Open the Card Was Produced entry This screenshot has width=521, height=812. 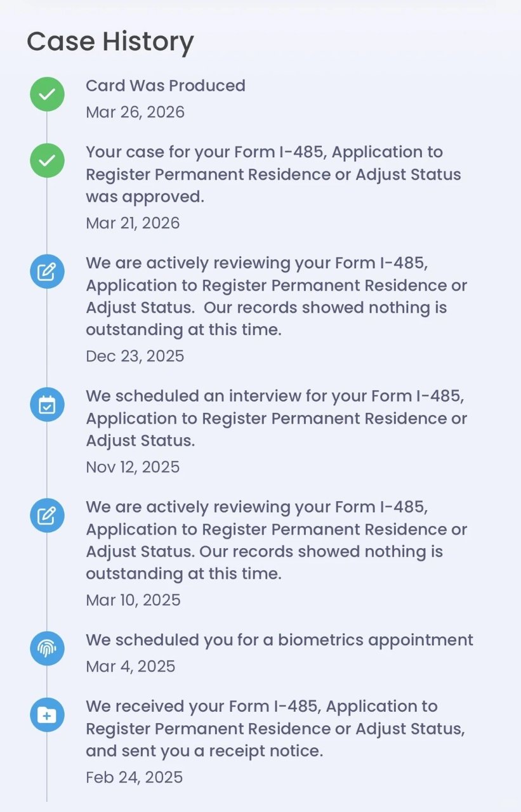click(x=166, y=86)
